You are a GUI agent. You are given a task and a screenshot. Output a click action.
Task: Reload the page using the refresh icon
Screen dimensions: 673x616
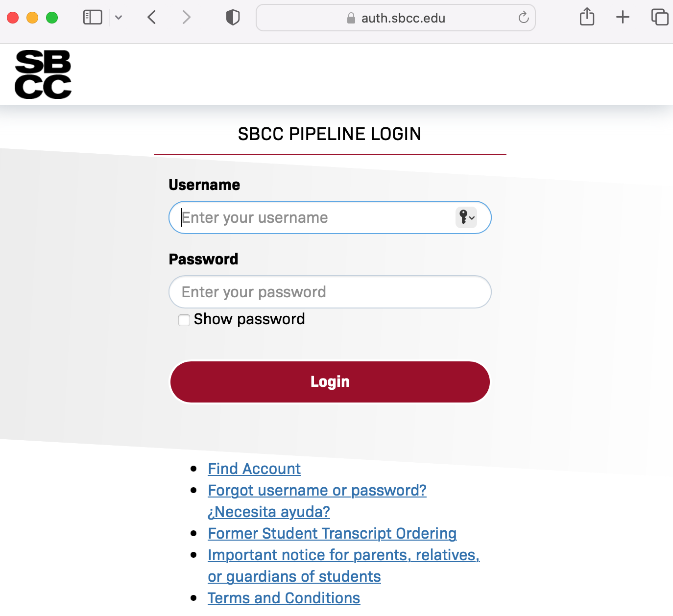point(523,18)
